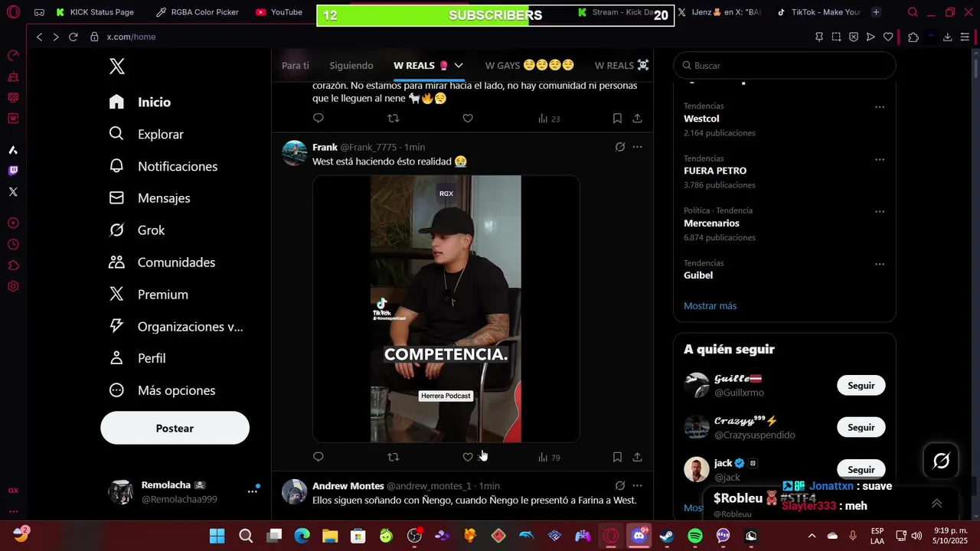The width and height of the screenshot is (980, 551).
Task: Switch to Para ti tab
Action: 296,66
